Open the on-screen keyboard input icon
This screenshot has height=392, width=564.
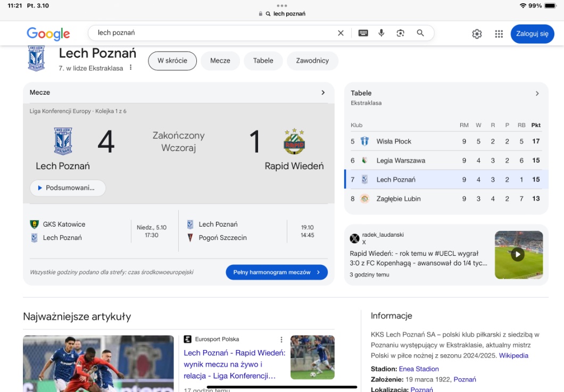(x=363, y=33)
